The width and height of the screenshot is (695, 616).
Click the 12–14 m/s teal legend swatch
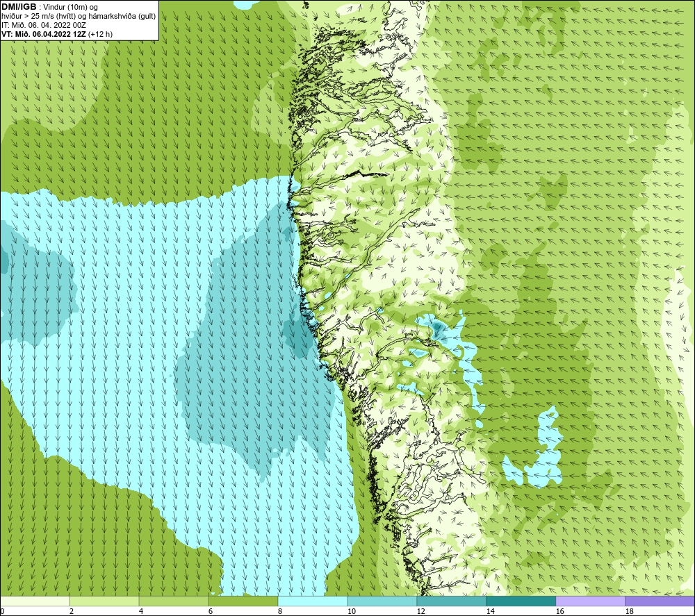[451, 601]
